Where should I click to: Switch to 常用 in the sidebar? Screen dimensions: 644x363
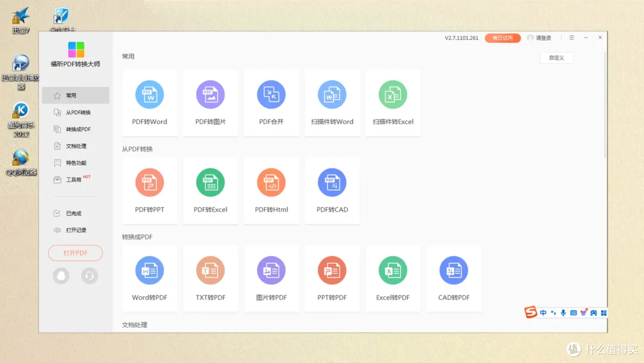click(x=76, y=96)
